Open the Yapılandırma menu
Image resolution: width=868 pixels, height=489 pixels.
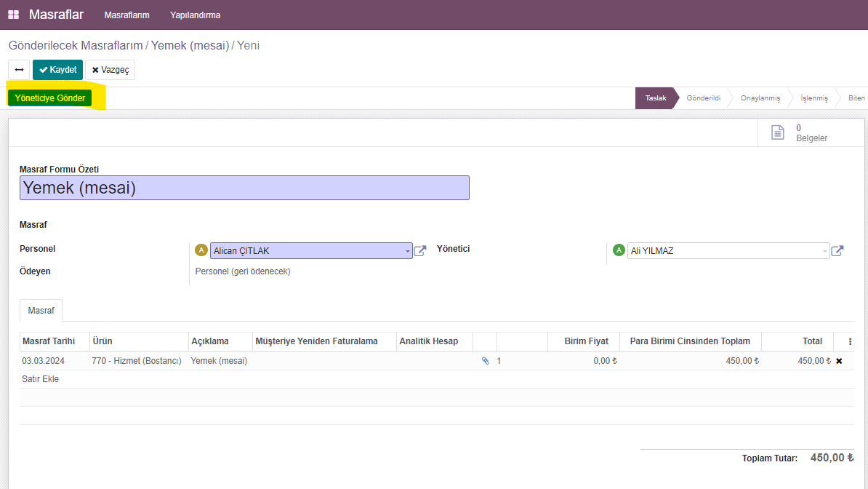pos(195,15)
